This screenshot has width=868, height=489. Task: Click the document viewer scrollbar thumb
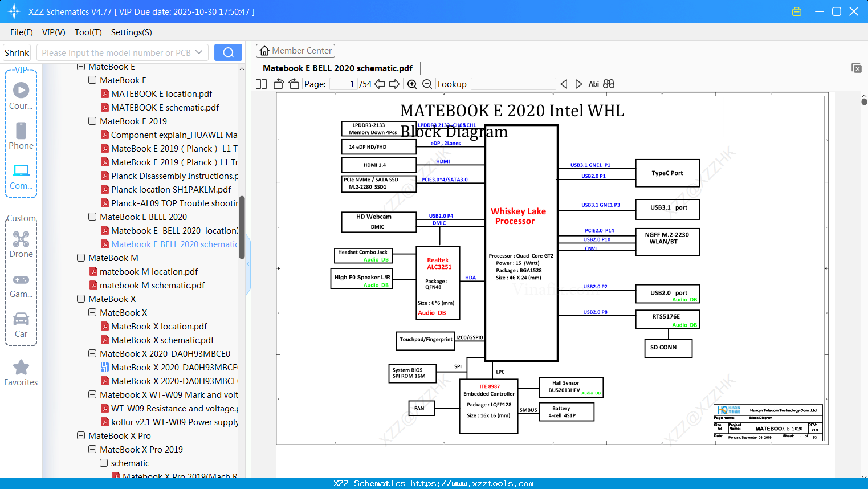864,102
